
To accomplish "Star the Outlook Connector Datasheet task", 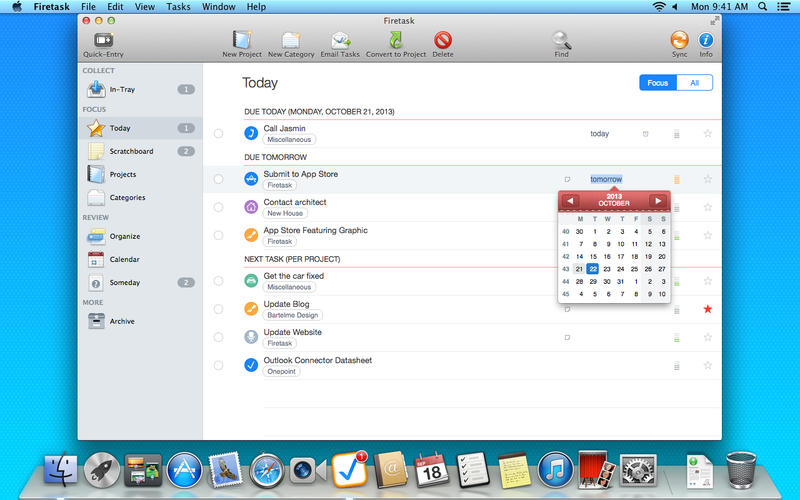I will pos(707,365).
